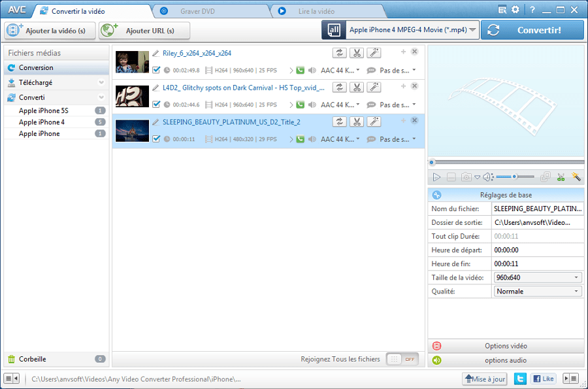Click the Twitter bird icon in the status bar

[x=519, y=379]
